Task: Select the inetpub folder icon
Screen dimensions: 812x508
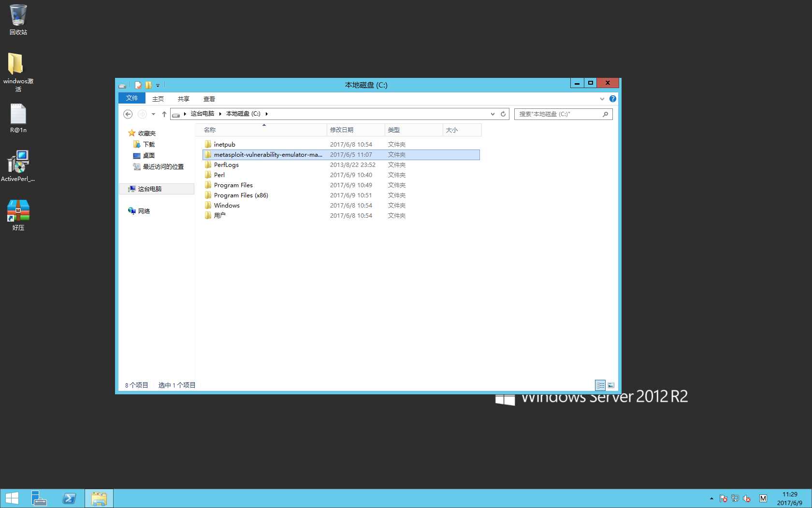Action: [208, 144]
